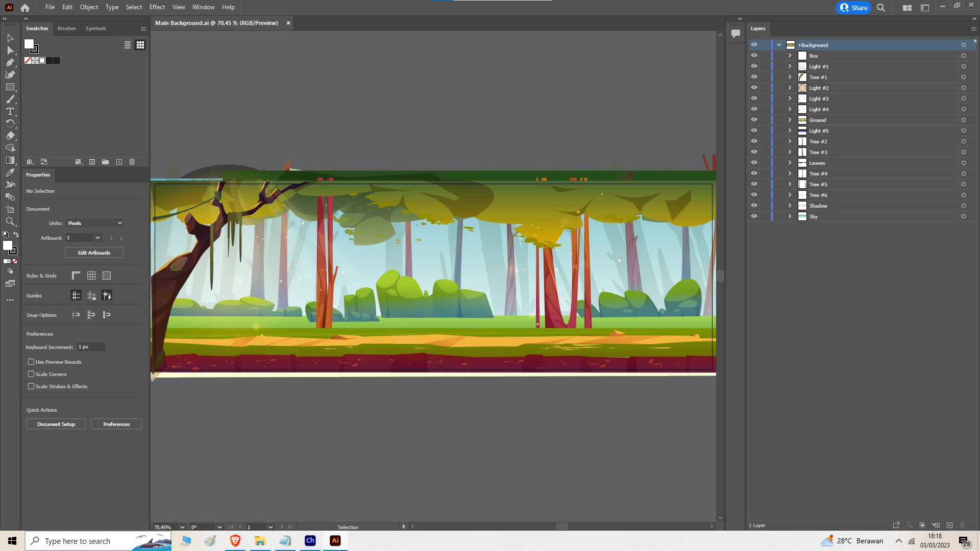Switch to the Brushes tab
Image resolution: width=980 pixels, height=551 pixels.
click(66, 29)
